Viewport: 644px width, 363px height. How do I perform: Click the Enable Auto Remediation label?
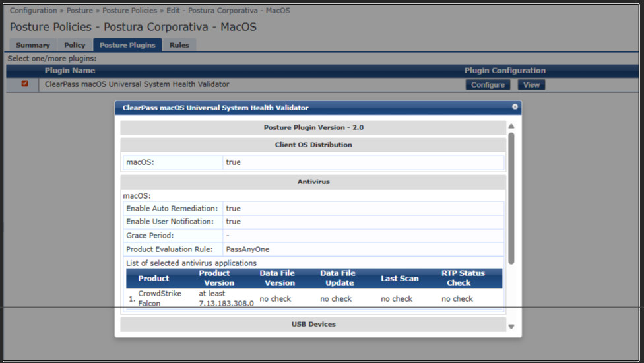click(172, 209)
